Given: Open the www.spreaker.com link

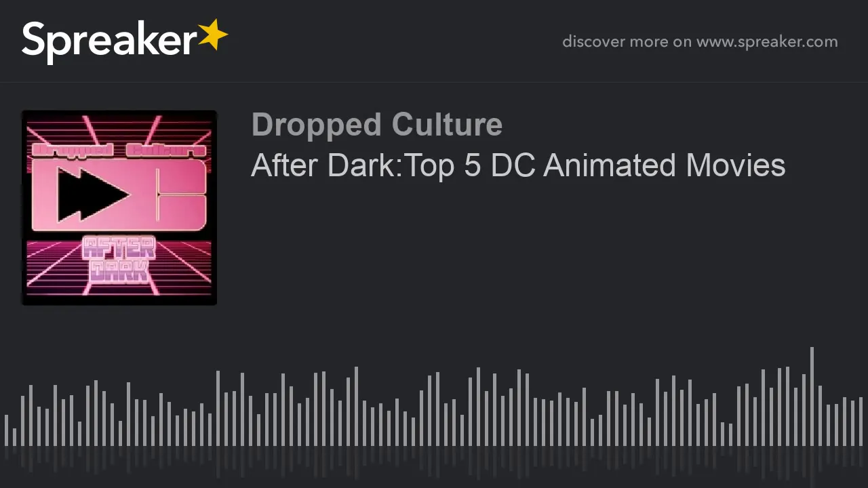Looking at the screenshot, I should point(767,42).
